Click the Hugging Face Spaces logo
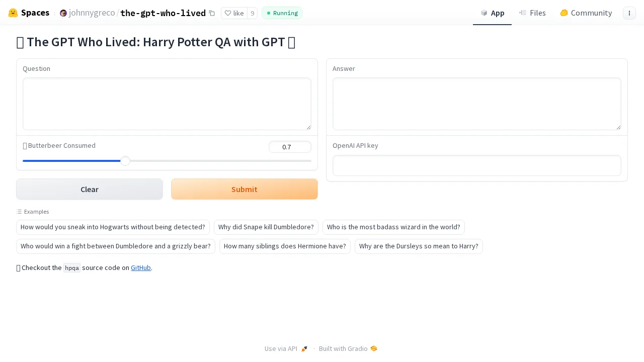Viewport: 644px width, 362px height. pos(13,13)
